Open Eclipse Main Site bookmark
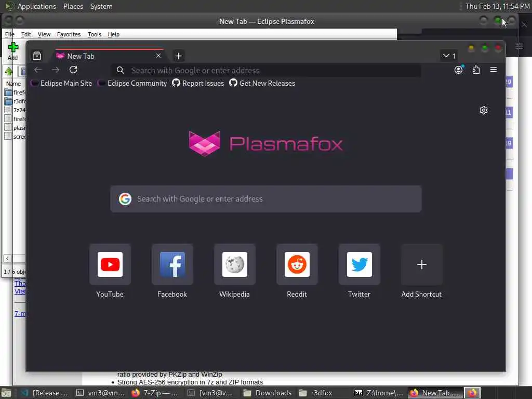Screen dimensions: 532x399 pyautogui.click(x=61, y=84)
